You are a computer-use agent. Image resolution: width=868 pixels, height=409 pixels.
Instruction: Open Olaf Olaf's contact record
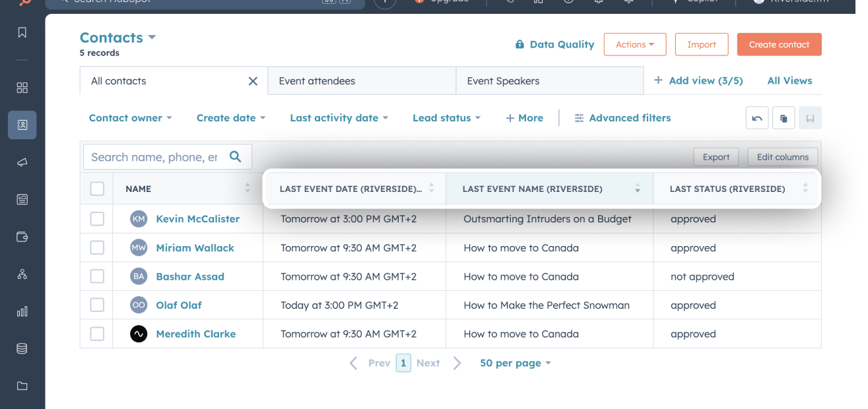(x=179, y=305)
